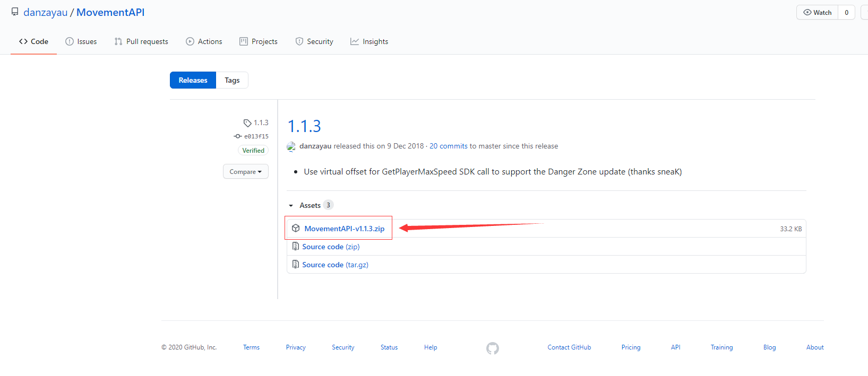
Task: Download MovementAPI-v1.1.3.zip
Action: pyautogui.click(x=344, y=229)
